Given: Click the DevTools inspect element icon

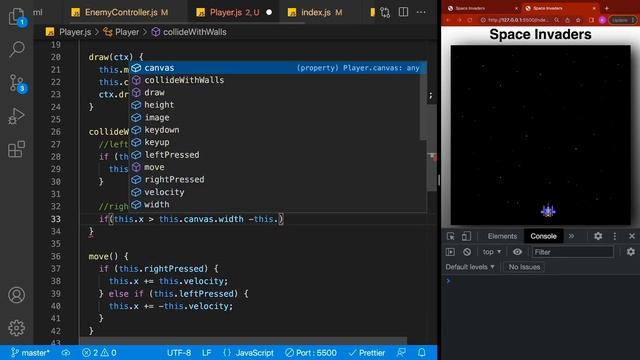Looking at the screenshot, I should [451, 236].
